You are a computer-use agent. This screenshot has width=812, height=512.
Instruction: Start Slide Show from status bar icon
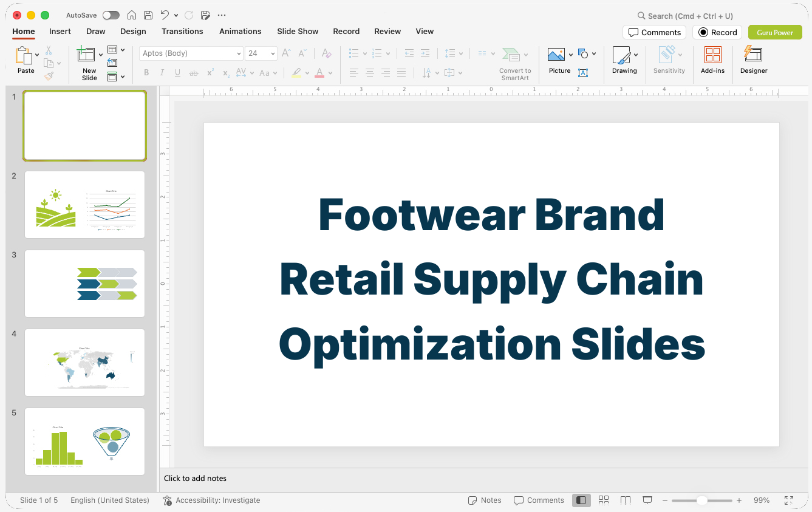point(647,500)
